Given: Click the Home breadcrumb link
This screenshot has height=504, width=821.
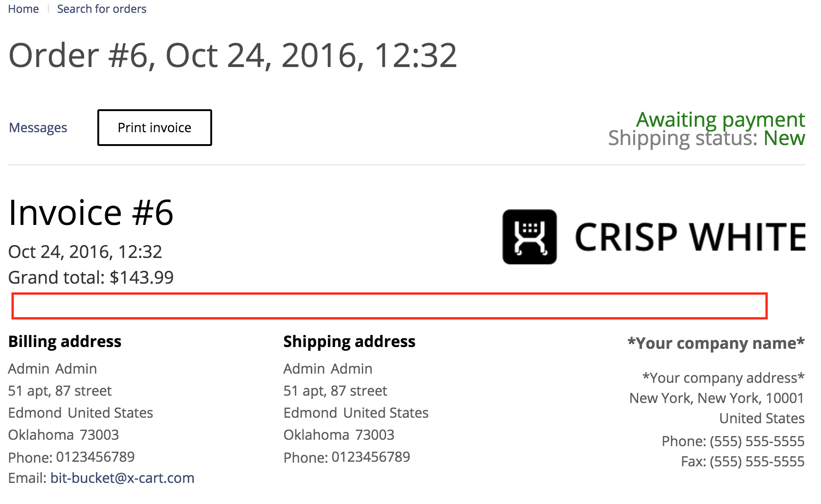Looking at the screenshot, I should (23, 9).
